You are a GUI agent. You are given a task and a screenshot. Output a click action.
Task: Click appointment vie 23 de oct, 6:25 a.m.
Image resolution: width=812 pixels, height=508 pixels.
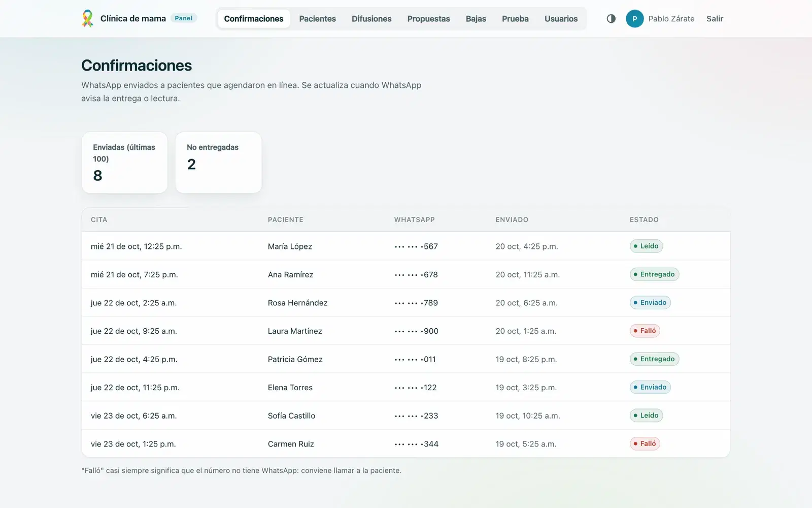[133, 416]
